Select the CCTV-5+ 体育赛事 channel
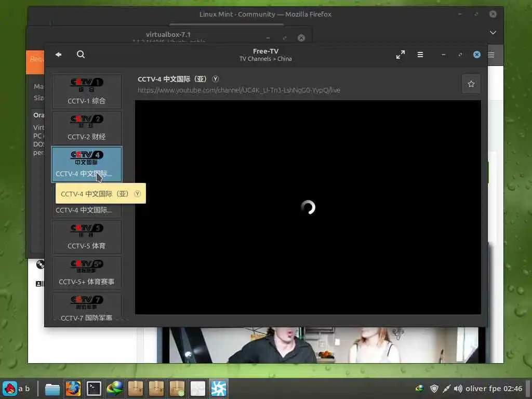This screenshot has width=532, height=399. tap(87, 273)
